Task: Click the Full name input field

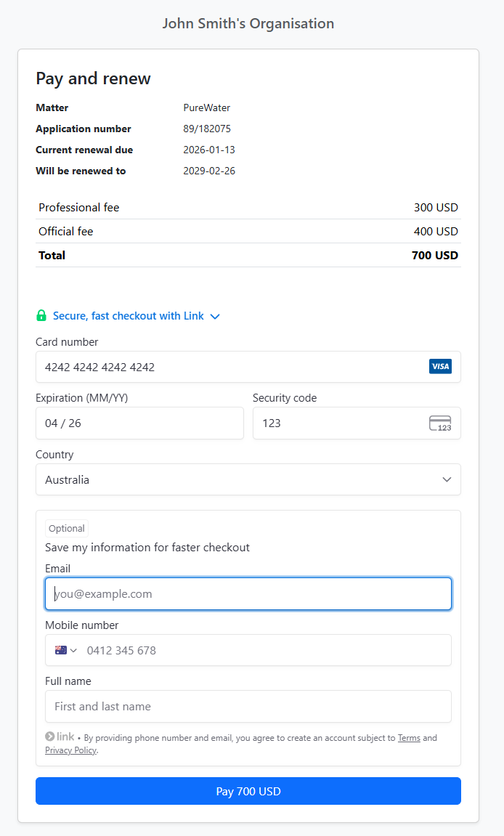Action: pyautogui.click(x=248, y=706)
